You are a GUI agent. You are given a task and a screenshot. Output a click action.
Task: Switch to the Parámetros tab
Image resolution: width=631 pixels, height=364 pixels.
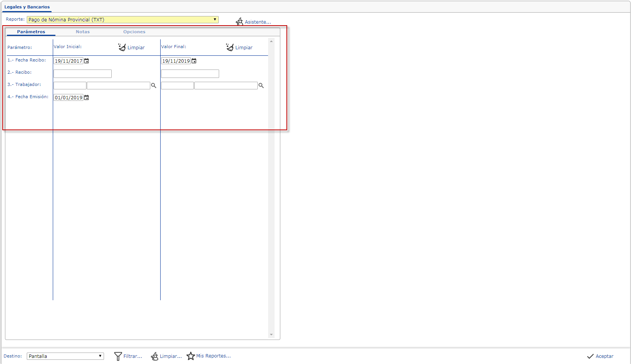pos(31,32)
